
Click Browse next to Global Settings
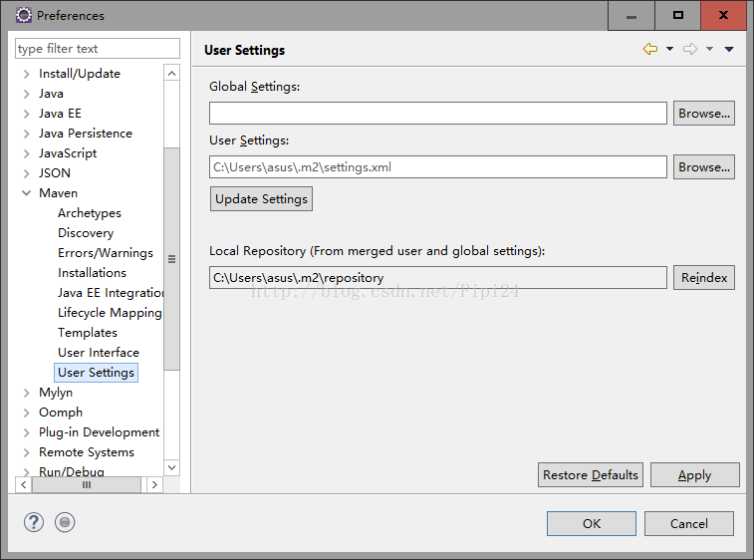click(x=704, y=113)
